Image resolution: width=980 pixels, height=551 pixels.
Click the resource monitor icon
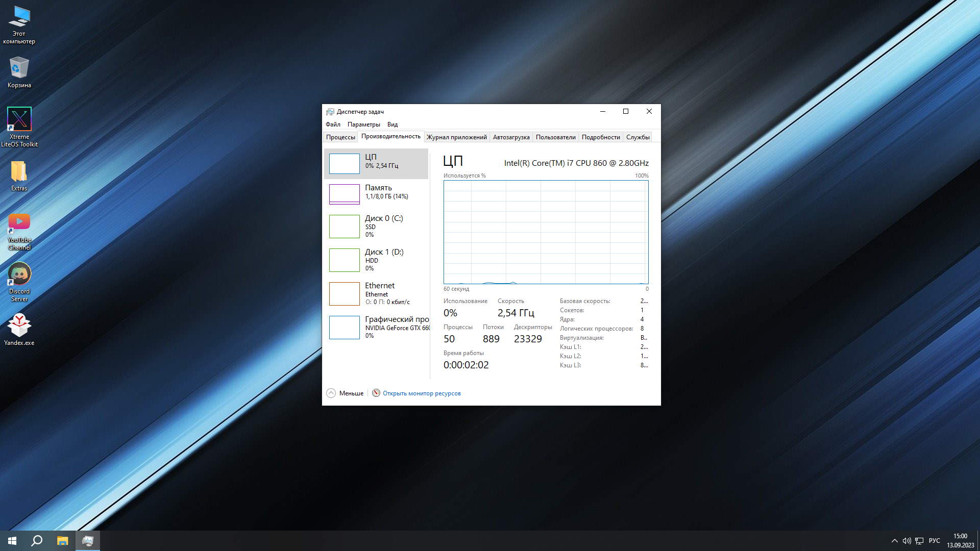[376, 393]
